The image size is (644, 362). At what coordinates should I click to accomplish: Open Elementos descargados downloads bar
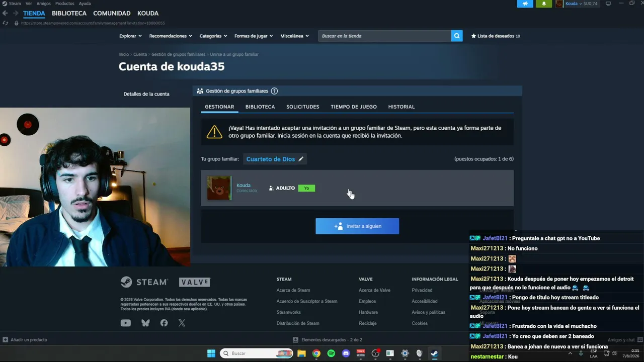[328, 340]
